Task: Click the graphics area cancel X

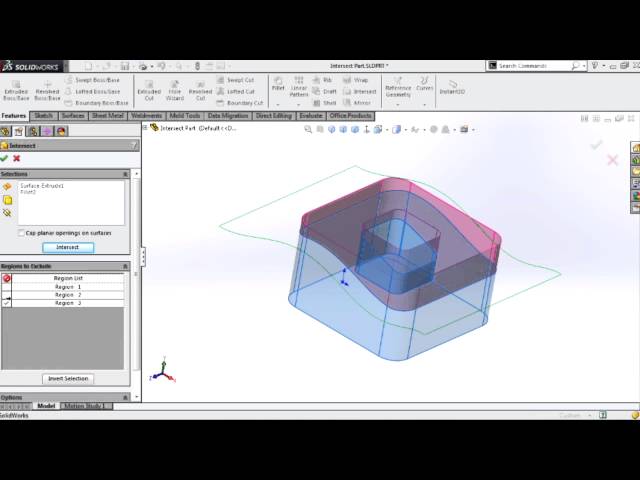Action: (x=613, y=160)
